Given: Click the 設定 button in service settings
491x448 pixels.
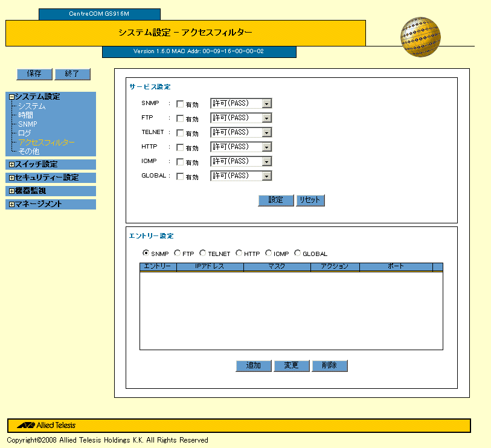Looking at the screenshot, I should tap(275, 200).
